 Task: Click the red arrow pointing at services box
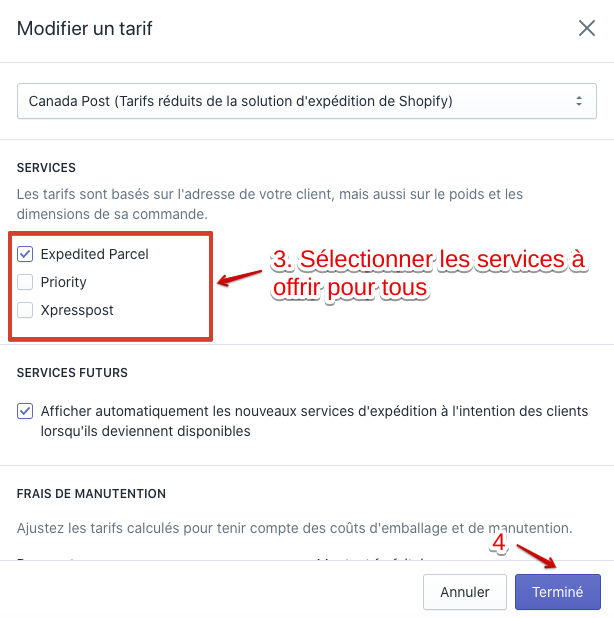click(241, 276)
